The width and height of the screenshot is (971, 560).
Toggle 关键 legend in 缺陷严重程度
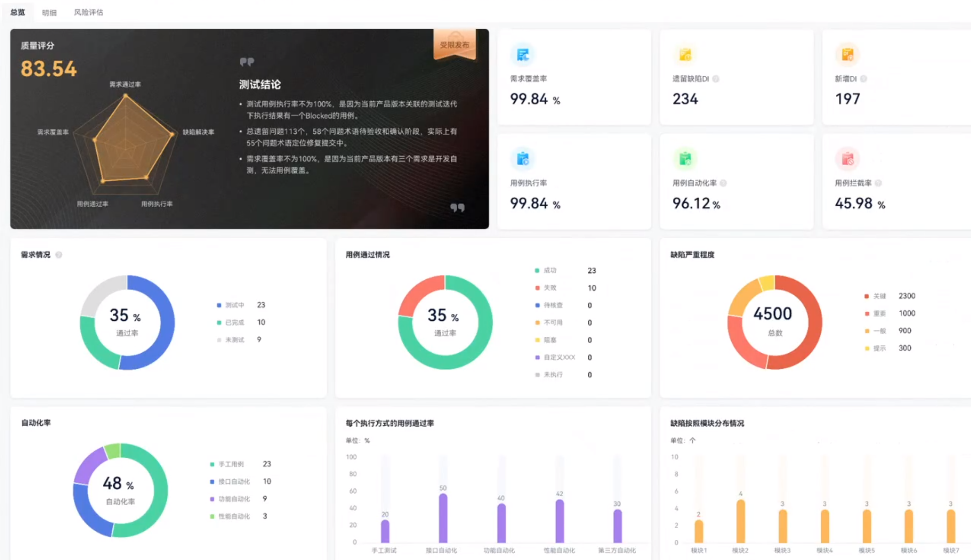click(879, 296)
